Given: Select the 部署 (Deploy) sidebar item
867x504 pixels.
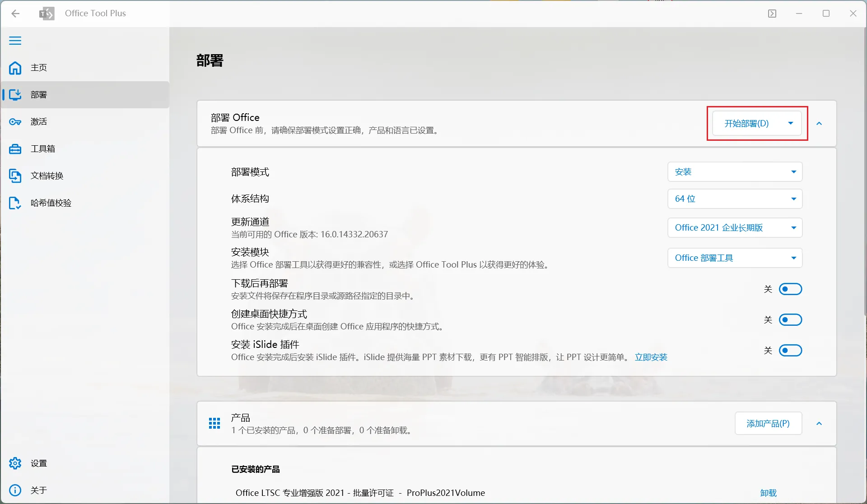Looking at the screenshot, I should tap(38, 95).
